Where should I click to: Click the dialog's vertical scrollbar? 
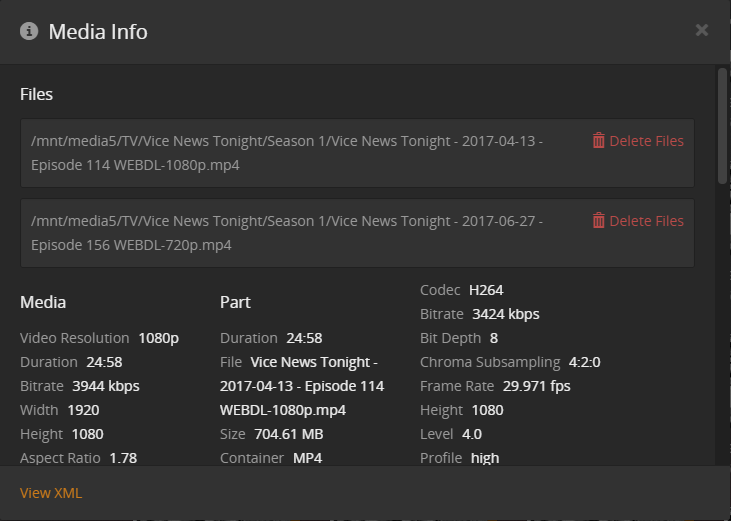722,125
